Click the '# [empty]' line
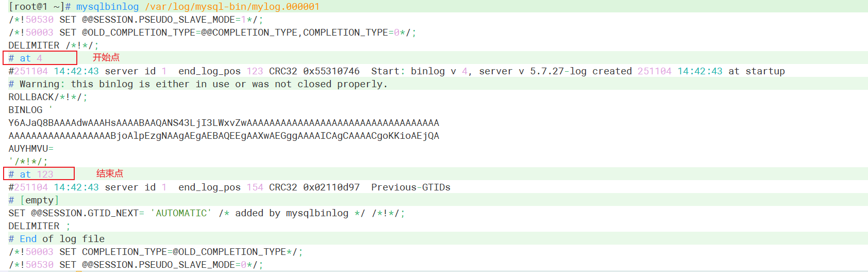The width and height of the screenshot is (868, 272). (34, 200)
